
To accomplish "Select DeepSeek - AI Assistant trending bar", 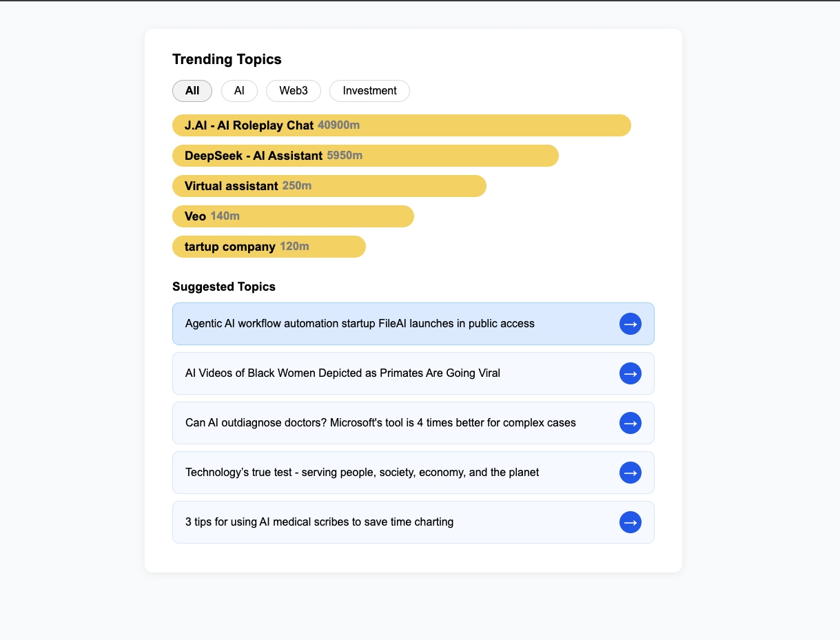I will coord(365,156).
